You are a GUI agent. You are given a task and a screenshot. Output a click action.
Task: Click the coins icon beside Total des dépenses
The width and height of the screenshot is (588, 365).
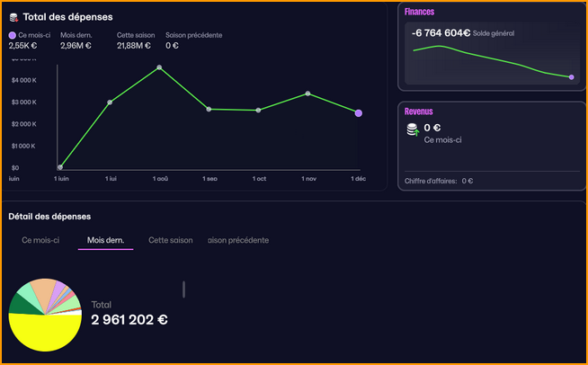(x=13, y=17)
